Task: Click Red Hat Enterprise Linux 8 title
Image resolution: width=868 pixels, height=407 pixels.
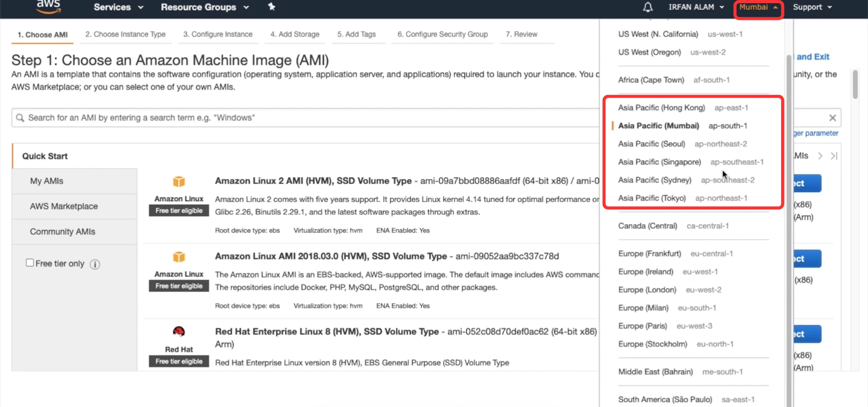Action: click(327, 332)
